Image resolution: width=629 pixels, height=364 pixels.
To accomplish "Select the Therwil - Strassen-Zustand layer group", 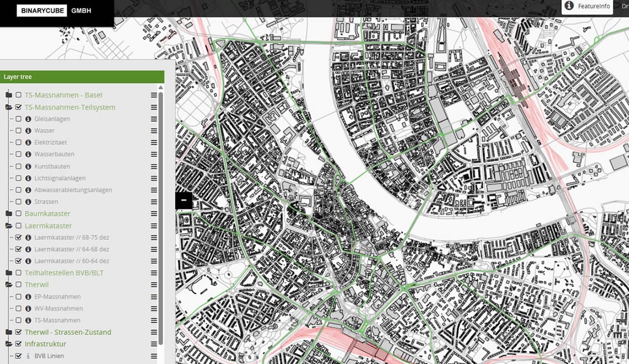I will pos(67,332).
